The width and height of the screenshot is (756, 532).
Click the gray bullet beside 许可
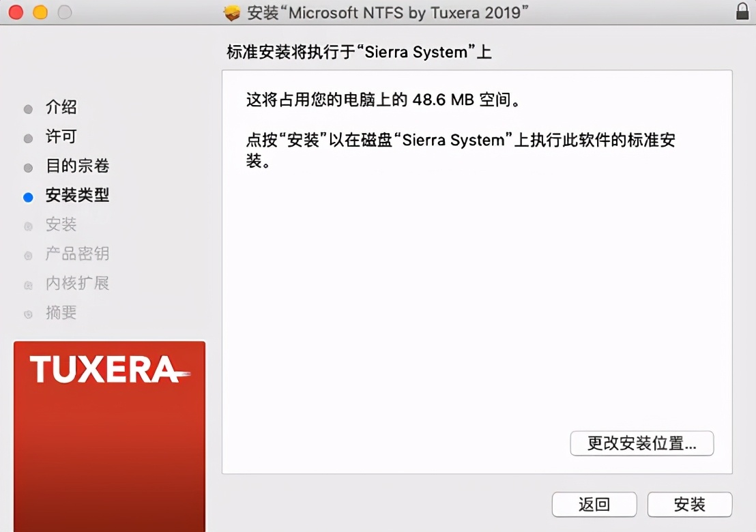pos(28,138)
